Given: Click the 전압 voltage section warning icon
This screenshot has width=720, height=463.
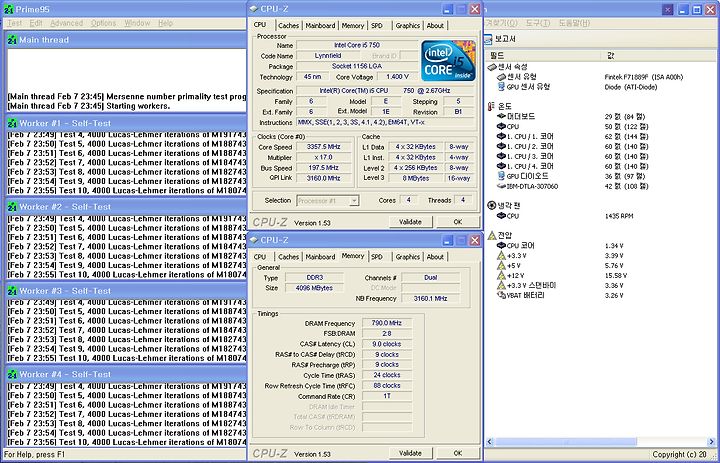Looking at the screenshot, I should (x=492, y=236).
